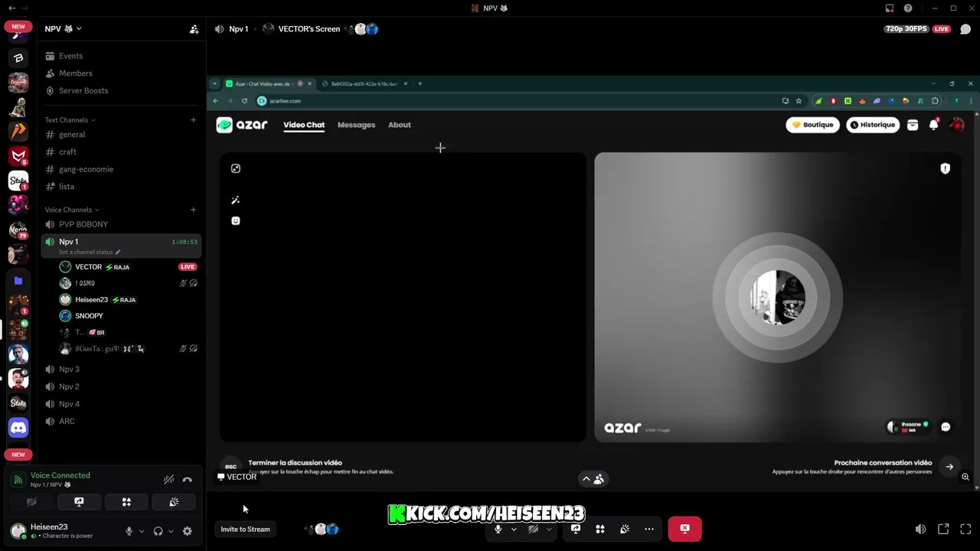Toggle deafen headphones in user panel
Screen dimensions: 980x551
(x=158, y=531)
